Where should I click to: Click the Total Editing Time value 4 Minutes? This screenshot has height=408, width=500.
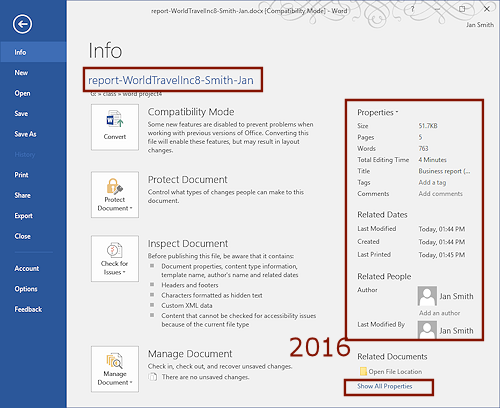click(x=433, y=160)
